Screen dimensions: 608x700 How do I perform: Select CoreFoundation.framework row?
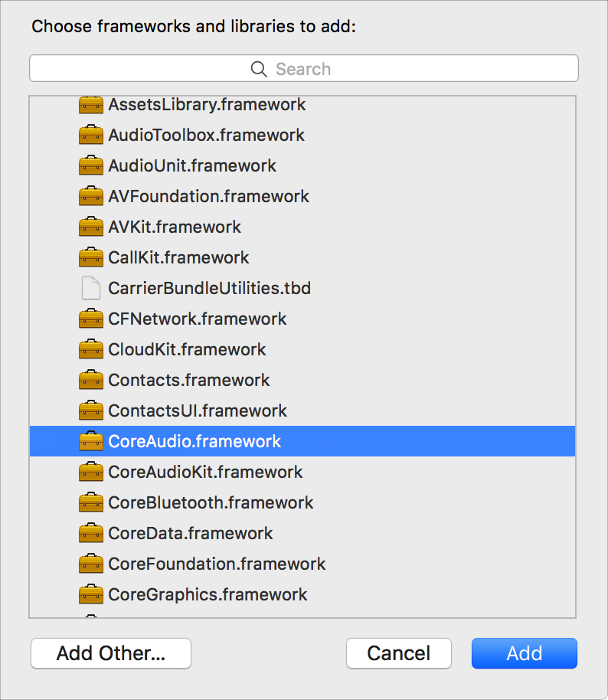217,564
